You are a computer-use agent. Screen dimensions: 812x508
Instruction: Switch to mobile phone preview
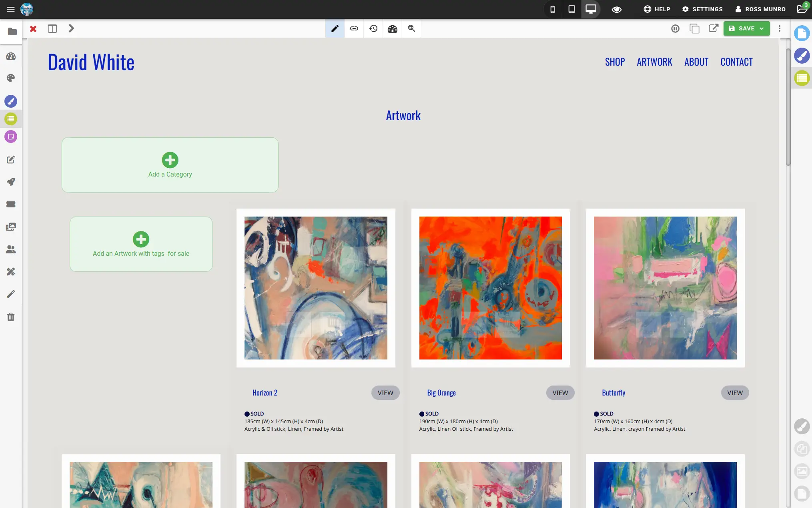point(552,9)
